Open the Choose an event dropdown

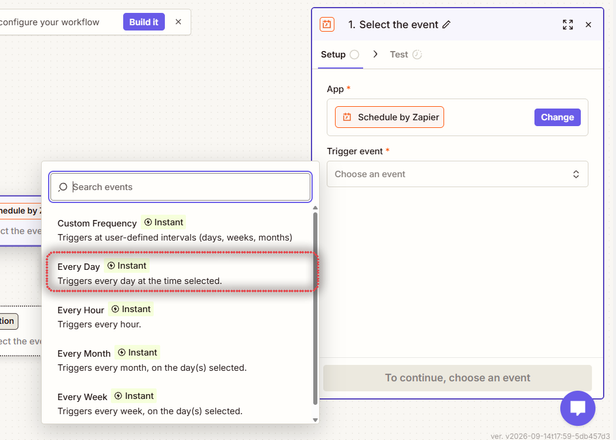click(457, 174)
